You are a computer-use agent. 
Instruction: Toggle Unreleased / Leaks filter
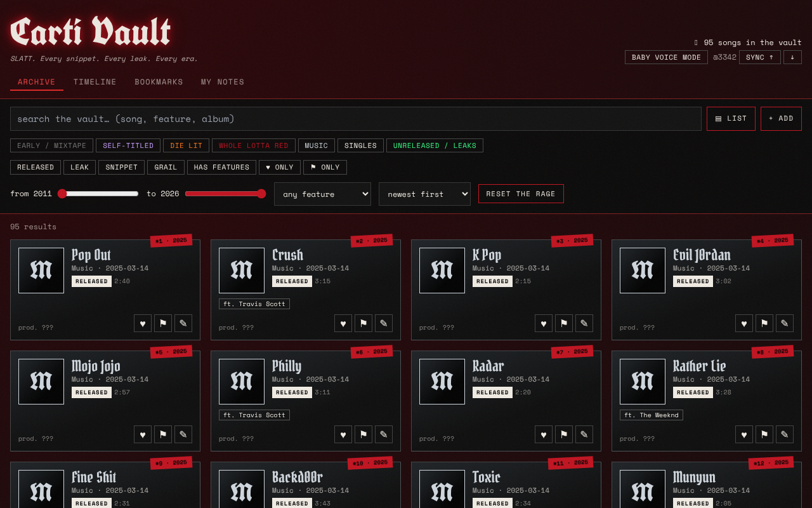coord(435,145)
